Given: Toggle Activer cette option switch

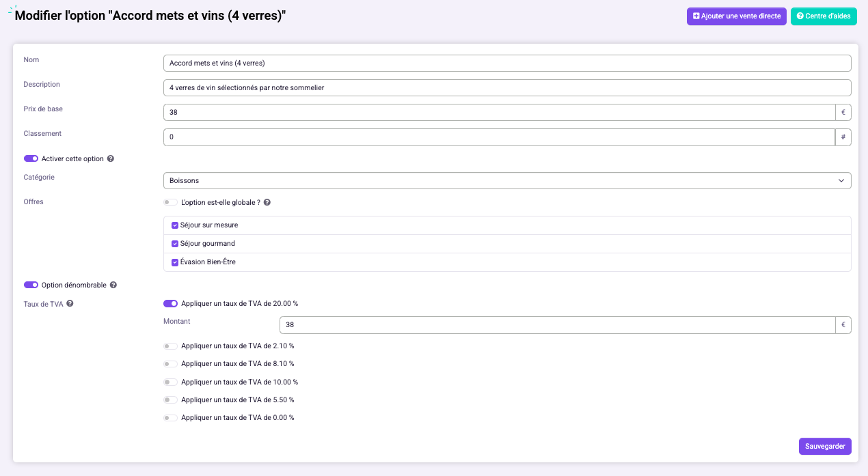Looking at the screenshot, I should pos(31,158).
